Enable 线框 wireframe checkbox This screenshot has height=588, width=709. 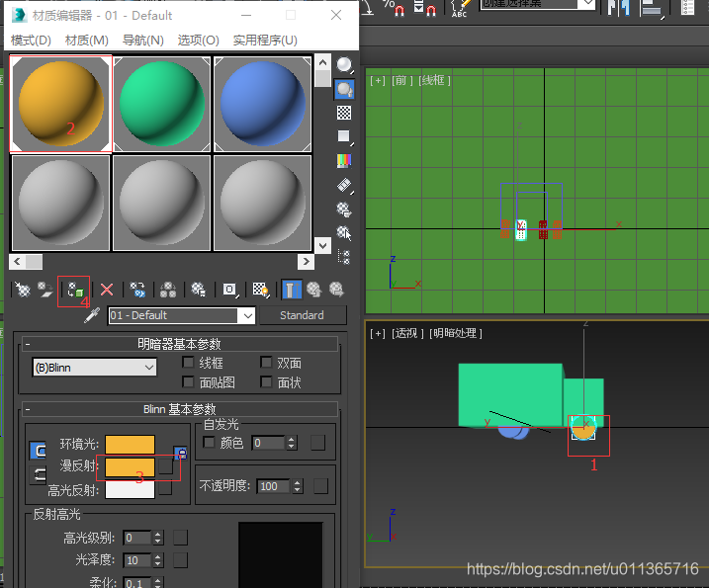coord(188,363)
